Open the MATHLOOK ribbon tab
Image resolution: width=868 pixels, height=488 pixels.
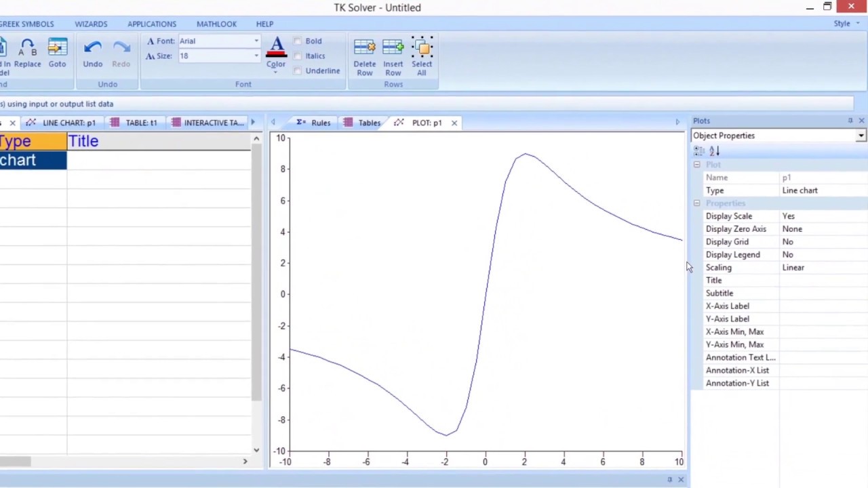(216, 24)
